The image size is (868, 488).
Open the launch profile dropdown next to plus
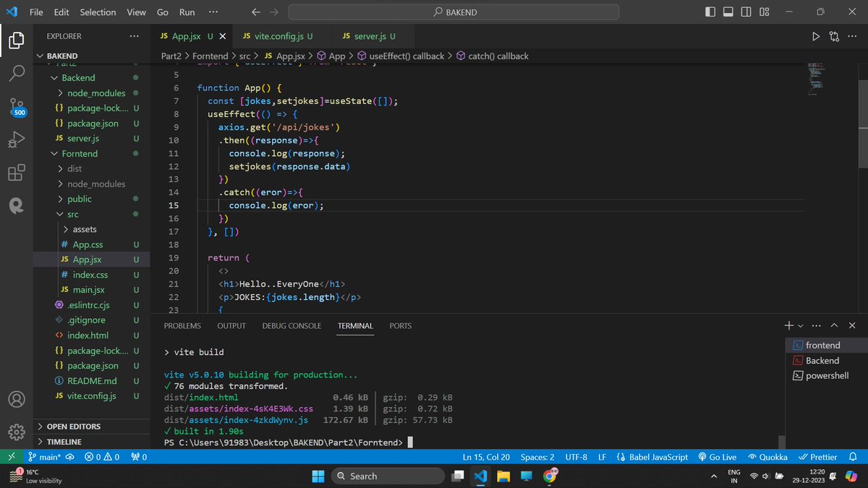[800, 326]
